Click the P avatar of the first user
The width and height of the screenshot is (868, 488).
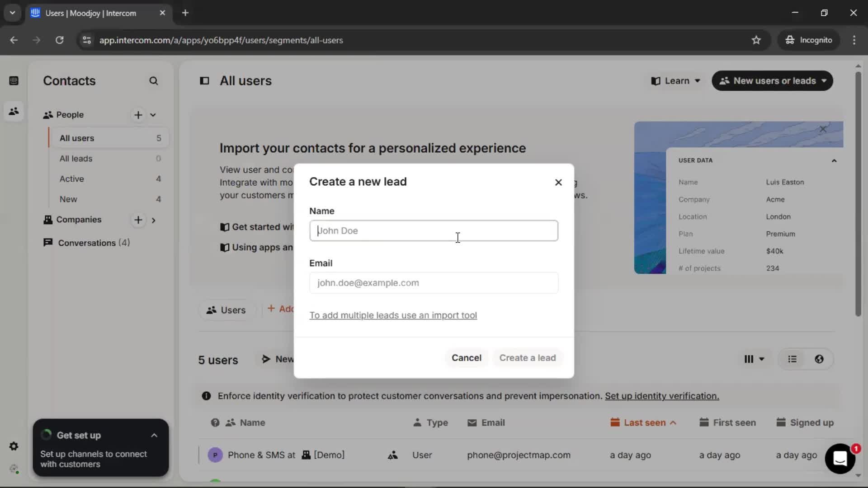(x=215, y=455)
